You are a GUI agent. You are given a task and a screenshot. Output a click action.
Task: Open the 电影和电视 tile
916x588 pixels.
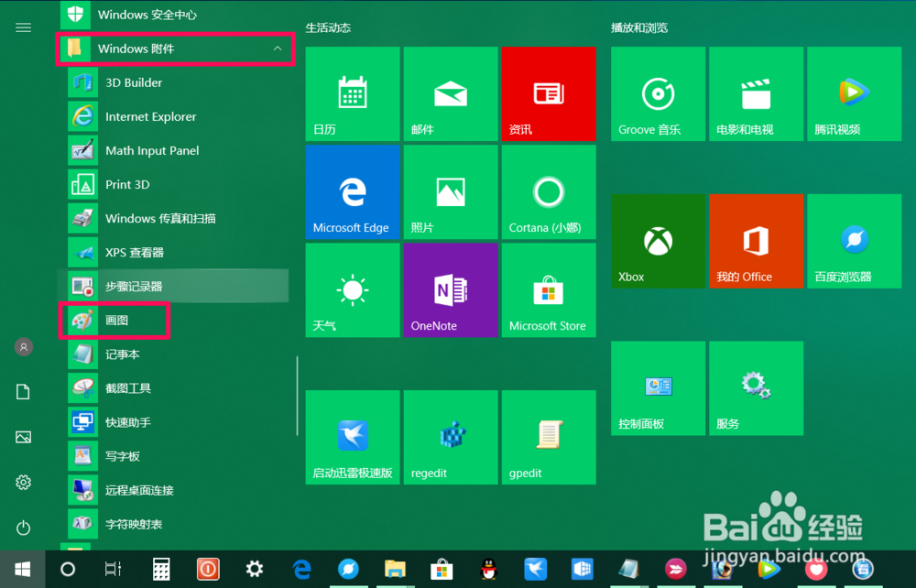[x=757, y=94]
